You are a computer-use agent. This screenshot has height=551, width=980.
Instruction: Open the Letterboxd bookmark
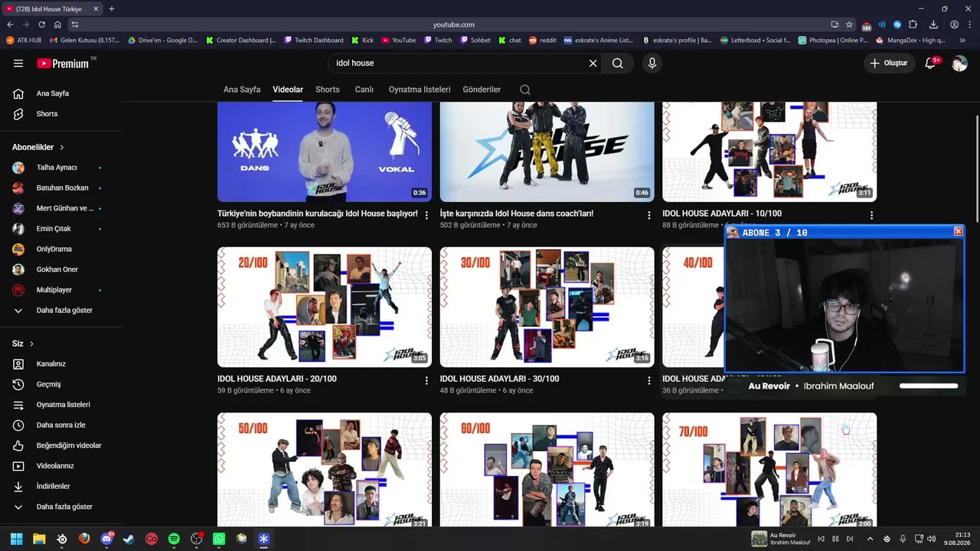coord(755,40)
